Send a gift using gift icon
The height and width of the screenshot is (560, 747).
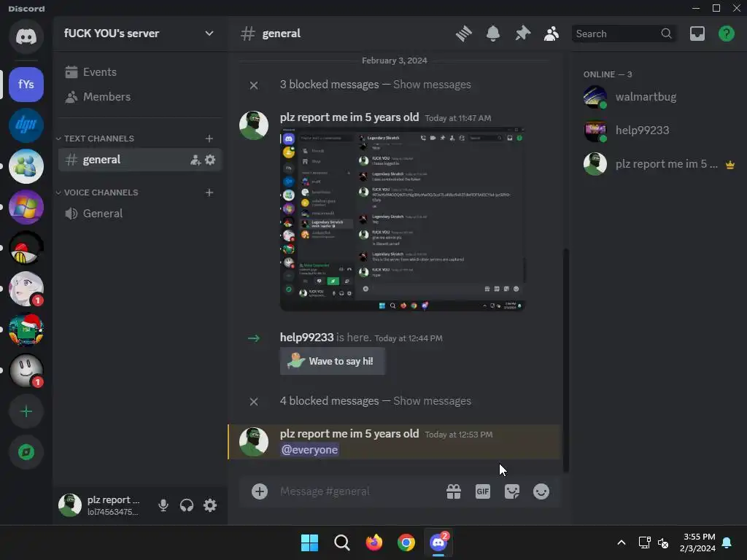click(454, 491)
